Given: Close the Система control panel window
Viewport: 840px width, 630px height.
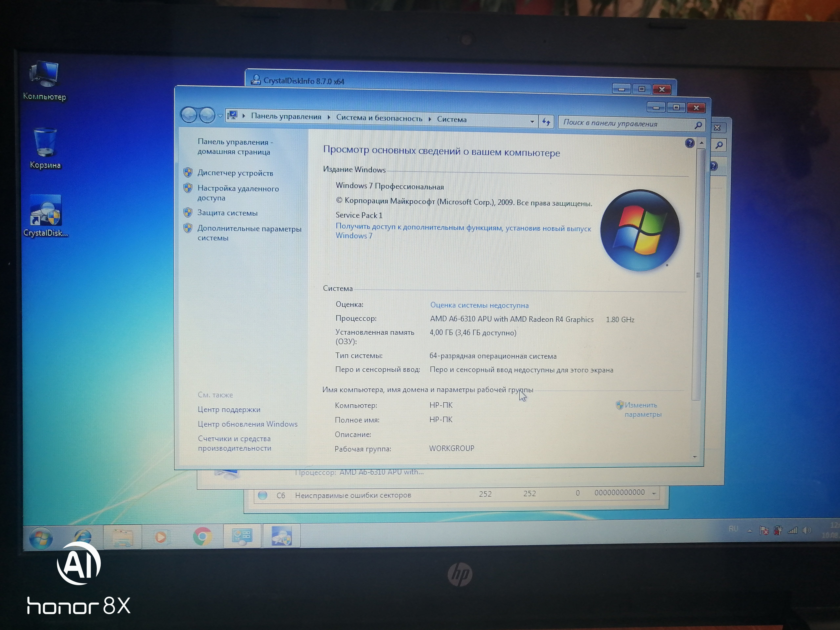Looking at the screenshot, I should 696,108.
